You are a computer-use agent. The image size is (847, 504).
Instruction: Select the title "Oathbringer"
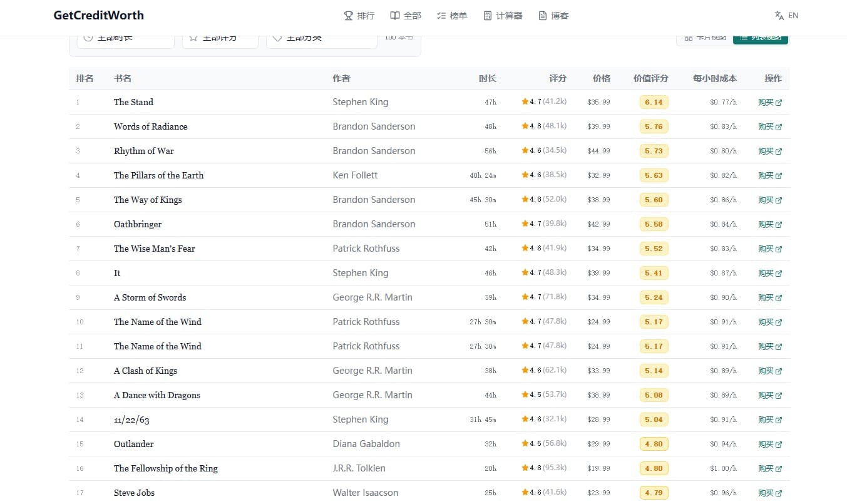(x=138, y=224)
